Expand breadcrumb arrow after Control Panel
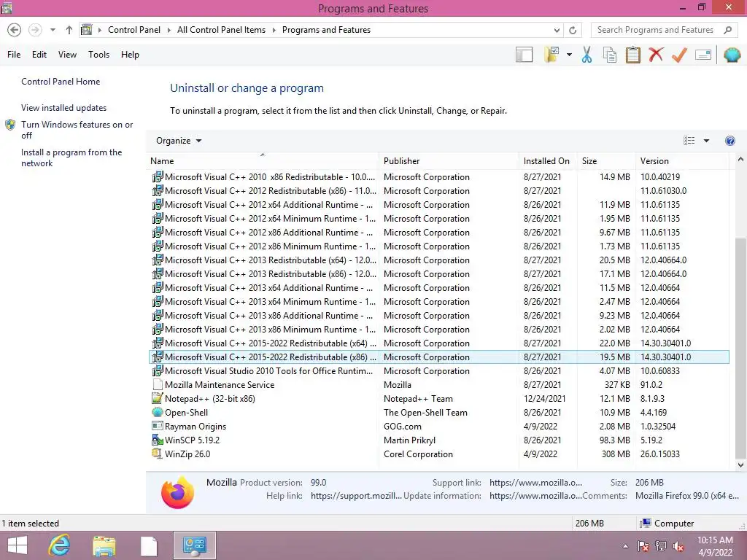The width and height of the screenshot is (747, 560). pos(169,30)
